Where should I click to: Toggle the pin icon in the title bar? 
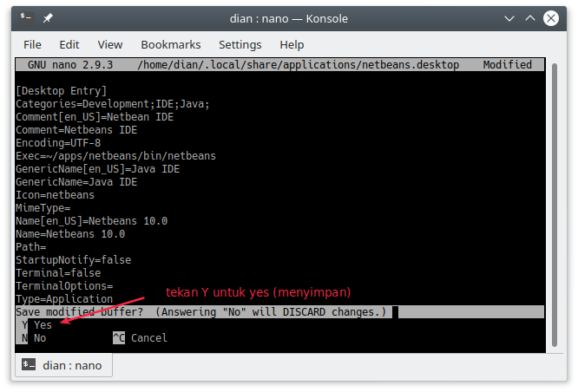click(x=48, y=18)
